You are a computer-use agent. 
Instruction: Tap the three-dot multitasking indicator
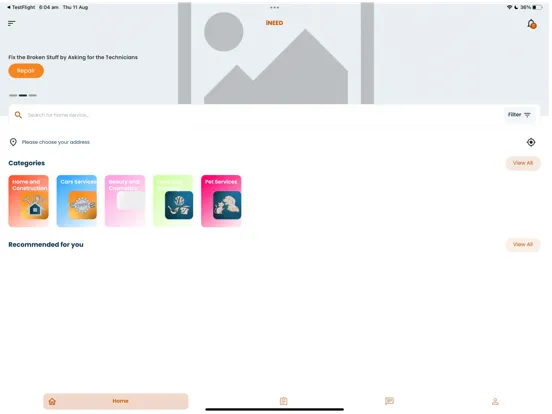tap(275, 7)
